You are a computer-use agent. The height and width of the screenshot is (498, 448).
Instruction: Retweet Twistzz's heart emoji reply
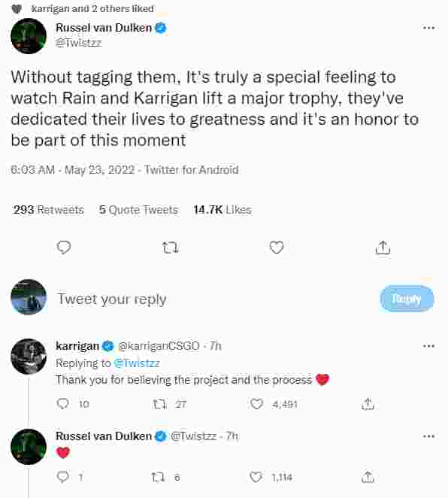(x=158, y=477)
